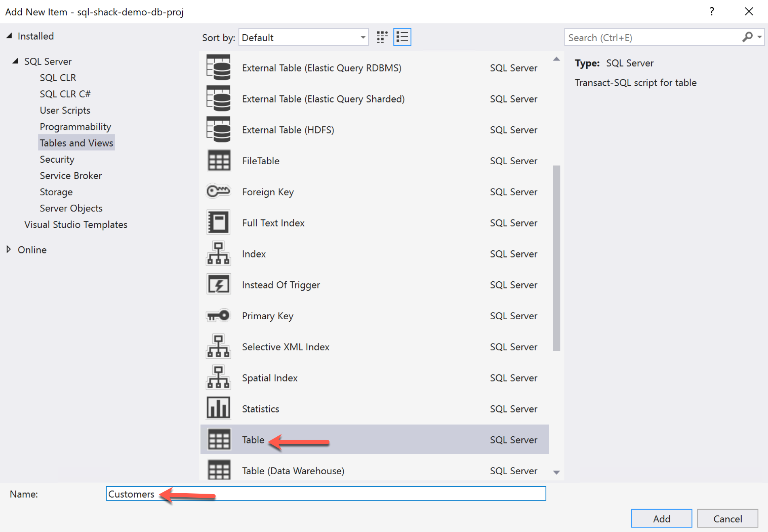Open the Sort by dropdown

303,38
